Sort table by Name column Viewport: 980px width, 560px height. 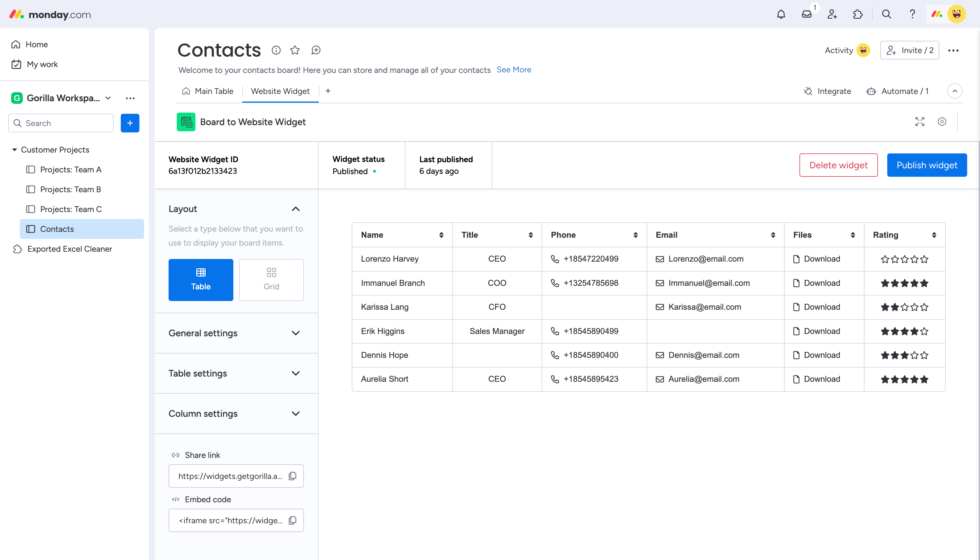[x=441, y=235]
